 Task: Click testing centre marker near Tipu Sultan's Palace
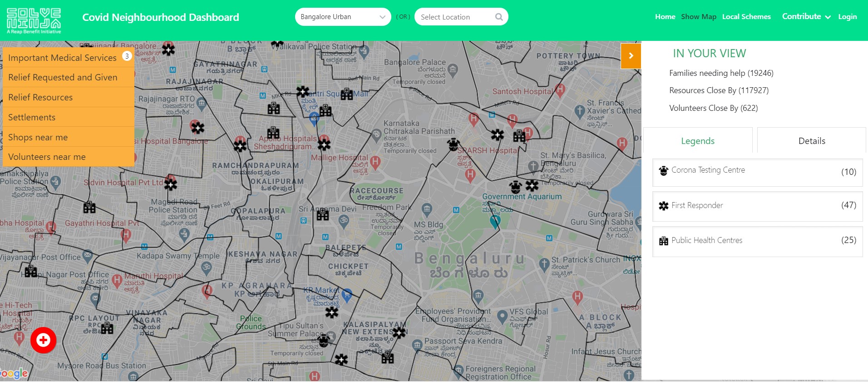tap(323, 340)
